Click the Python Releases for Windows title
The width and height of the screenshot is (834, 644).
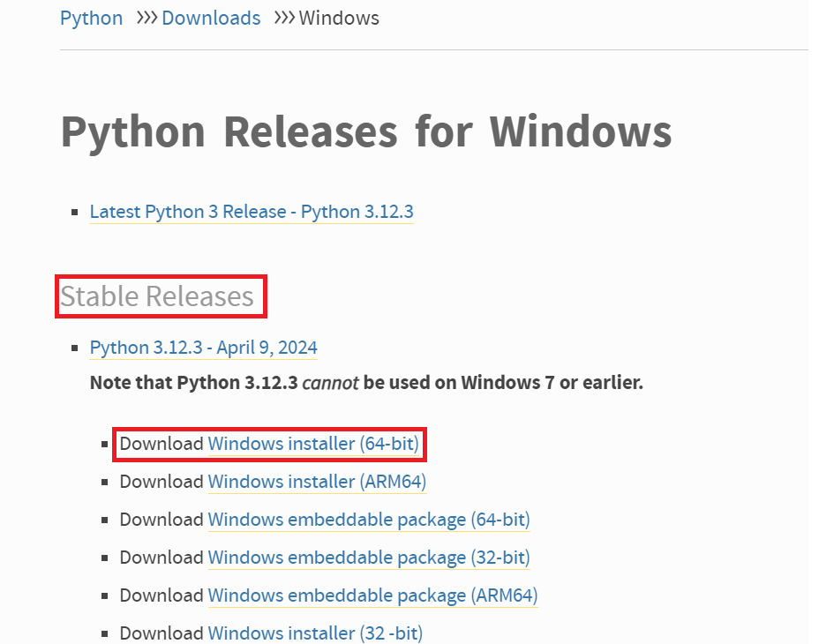coord(365,131)
